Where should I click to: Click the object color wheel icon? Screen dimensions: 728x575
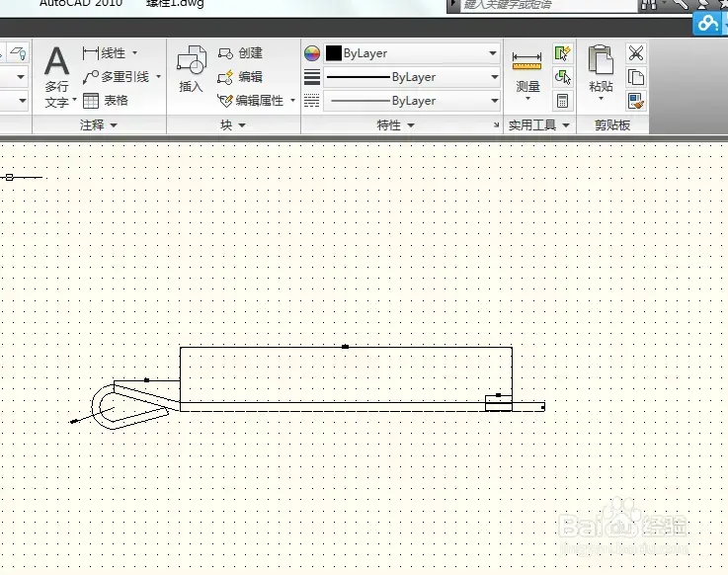(312, 53)
